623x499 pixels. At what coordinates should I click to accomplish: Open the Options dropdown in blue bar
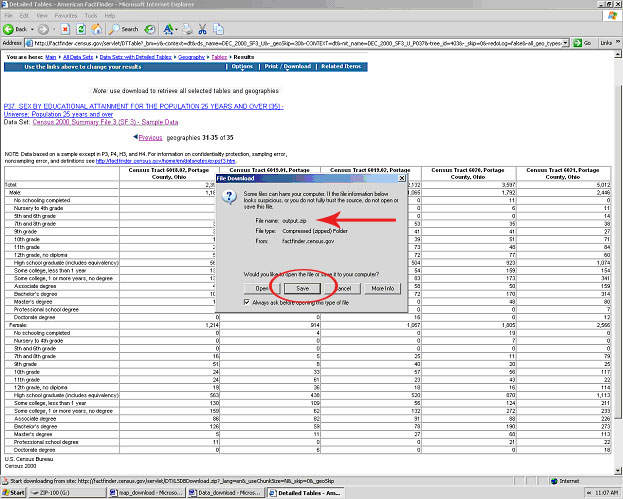click(x=242, y=66)
